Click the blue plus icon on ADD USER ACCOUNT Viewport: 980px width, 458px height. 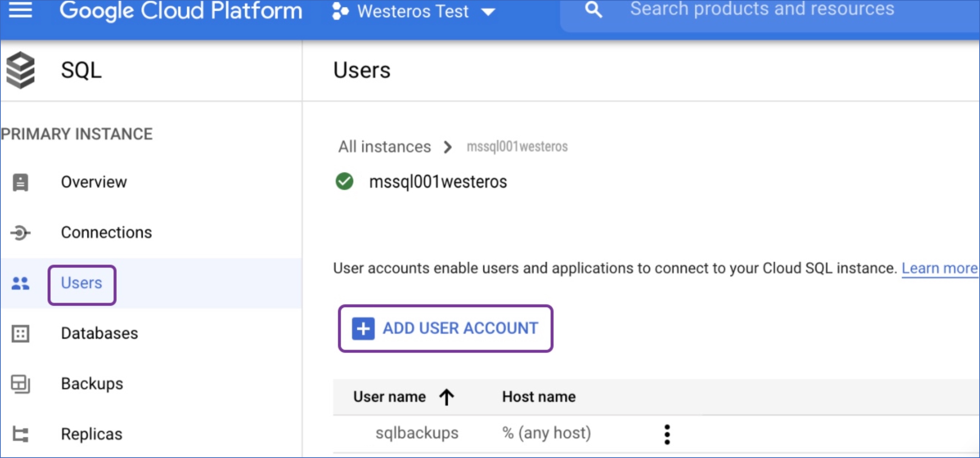coord(363,329)
